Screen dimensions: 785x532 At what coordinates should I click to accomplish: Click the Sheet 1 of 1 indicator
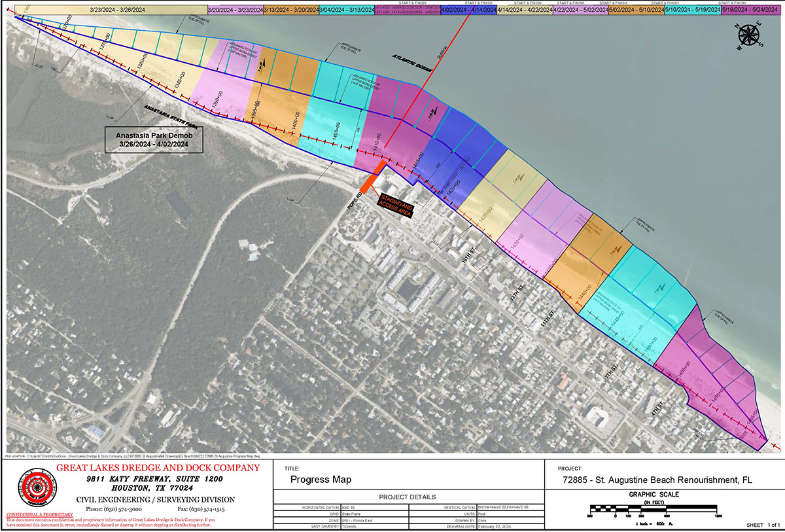(763, 525)
